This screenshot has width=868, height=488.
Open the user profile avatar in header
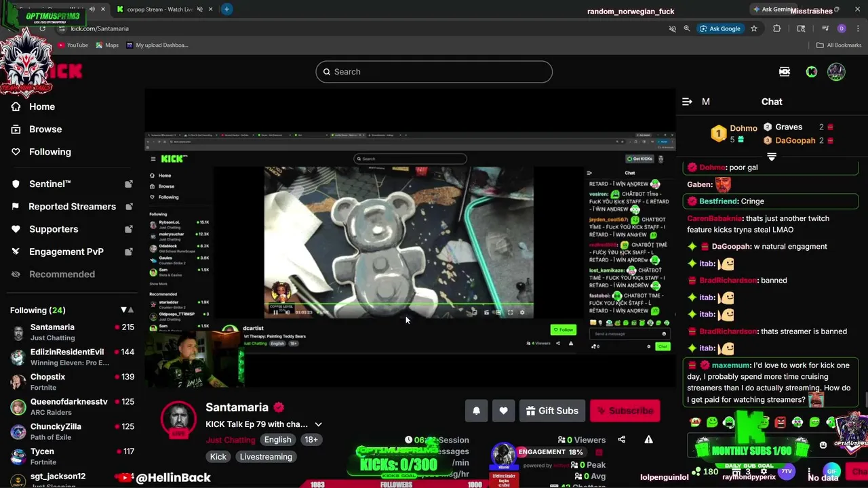click(x=836, y=72)
